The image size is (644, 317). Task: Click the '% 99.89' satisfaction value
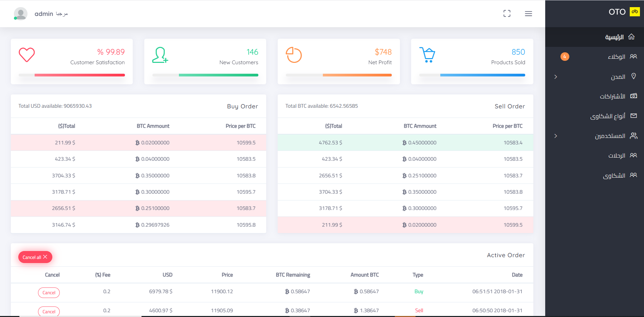(111, 52)
